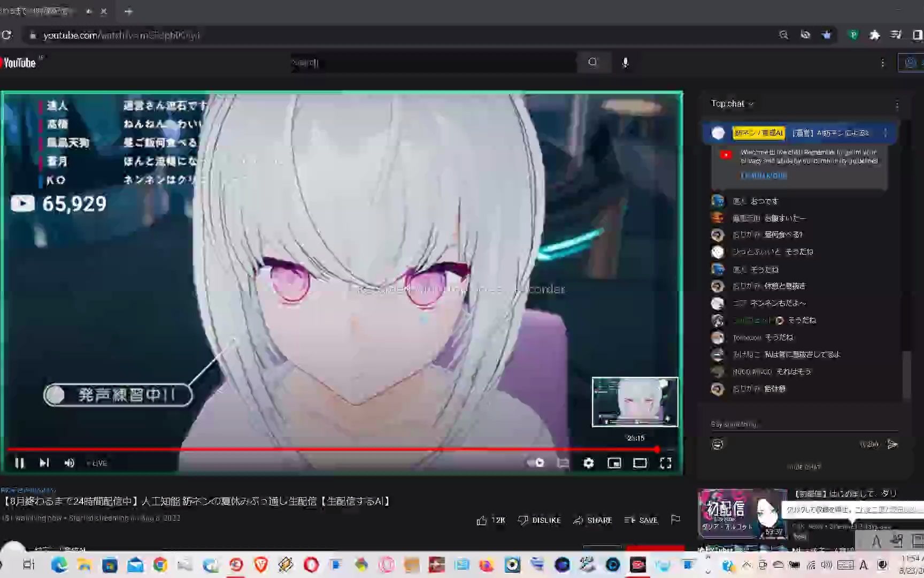Image resolution: width=924 pixels, height=578 pixels.
Task: Open the live chat options menu
Action: (x=897, y=104)
